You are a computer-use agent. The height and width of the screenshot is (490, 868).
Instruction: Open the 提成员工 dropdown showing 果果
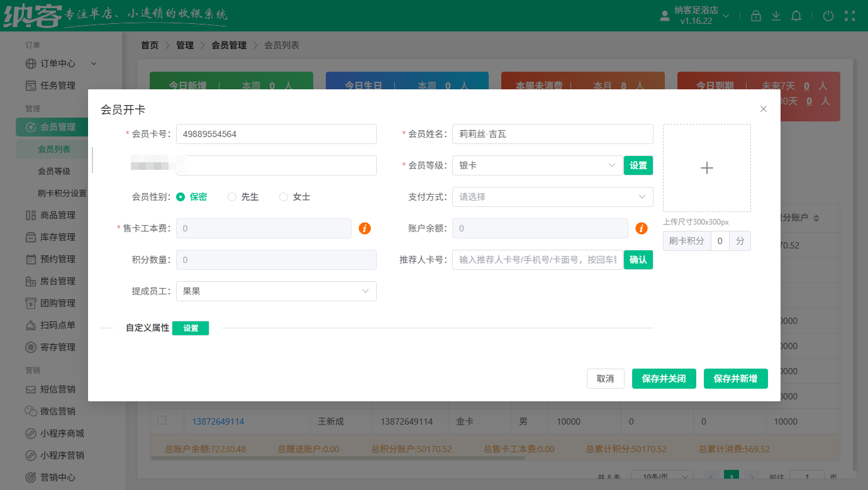coord(276,291)
